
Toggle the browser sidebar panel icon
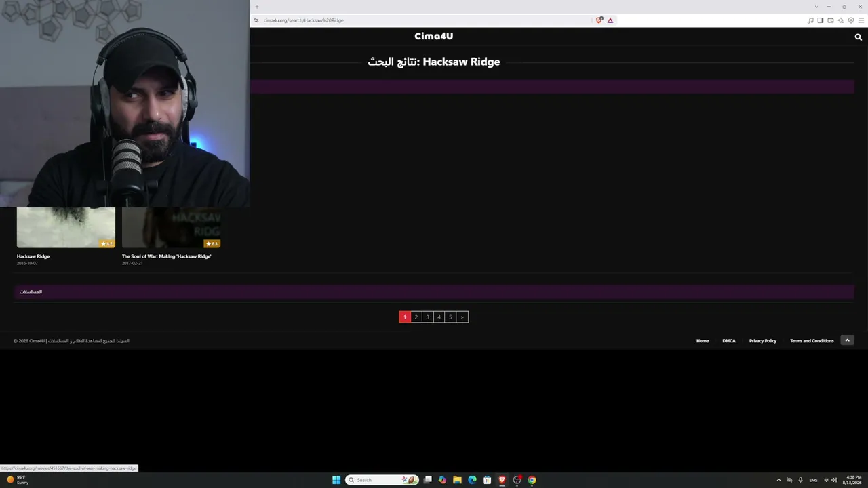tap(821, 20)
